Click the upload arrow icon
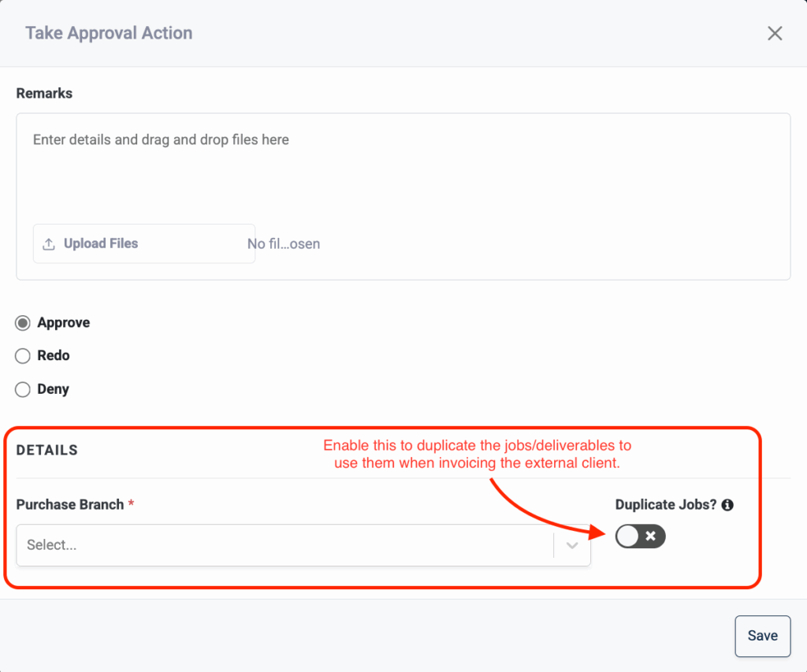This screenshot has height=672, width=807. [x=49, y=244]
